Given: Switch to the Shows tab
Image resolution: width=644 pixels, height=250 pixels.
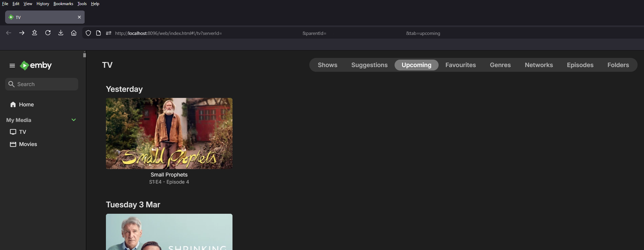Looking at the screenshot, I should click(328, 65).
